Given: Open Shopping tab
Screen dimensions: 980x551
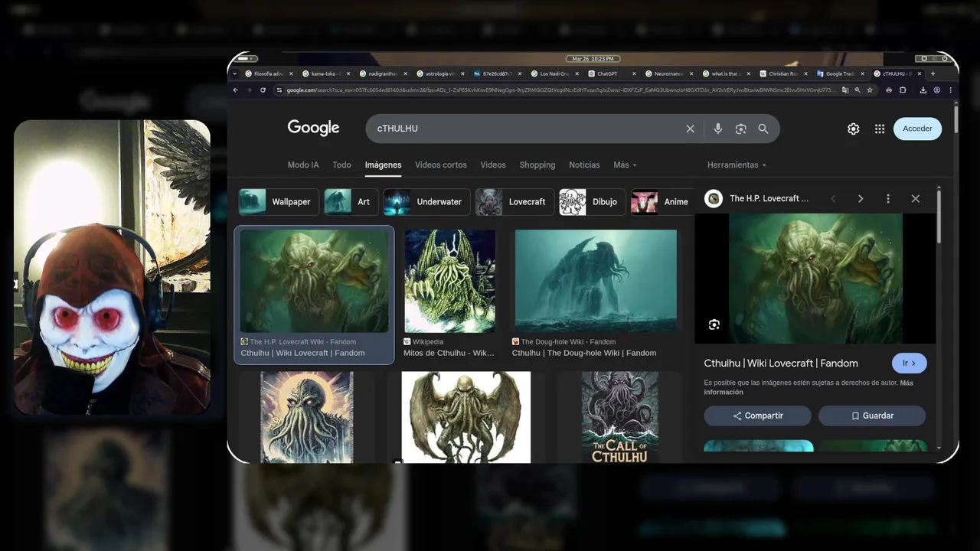Looking at the screenshot, I should [537, 165].
